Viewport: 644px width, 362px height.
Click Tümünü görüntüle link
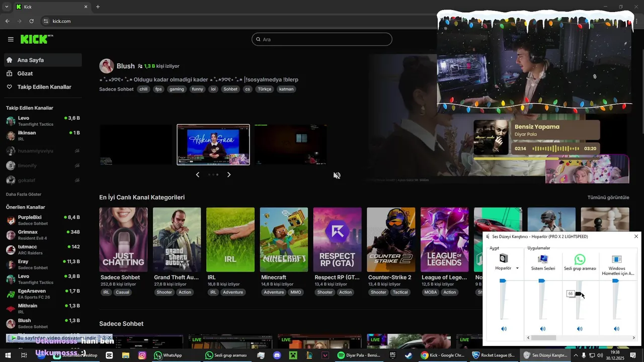608,198
